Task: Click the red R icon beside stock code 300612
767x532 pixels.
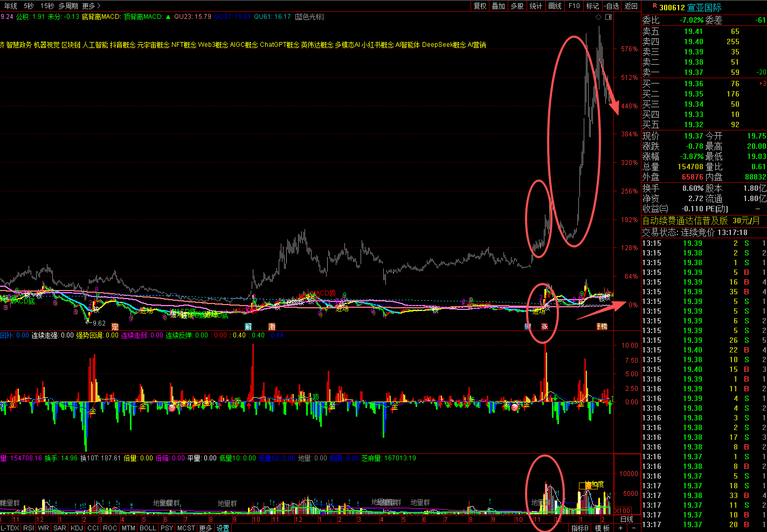Action: tap(655, 6)
